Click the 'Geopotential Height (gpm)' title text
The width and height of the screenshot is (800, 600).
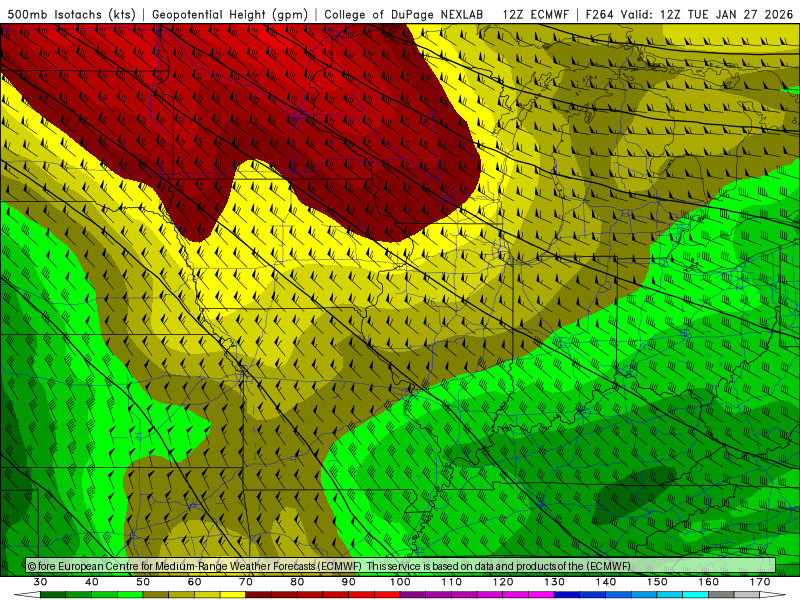[x=230, y=14]
